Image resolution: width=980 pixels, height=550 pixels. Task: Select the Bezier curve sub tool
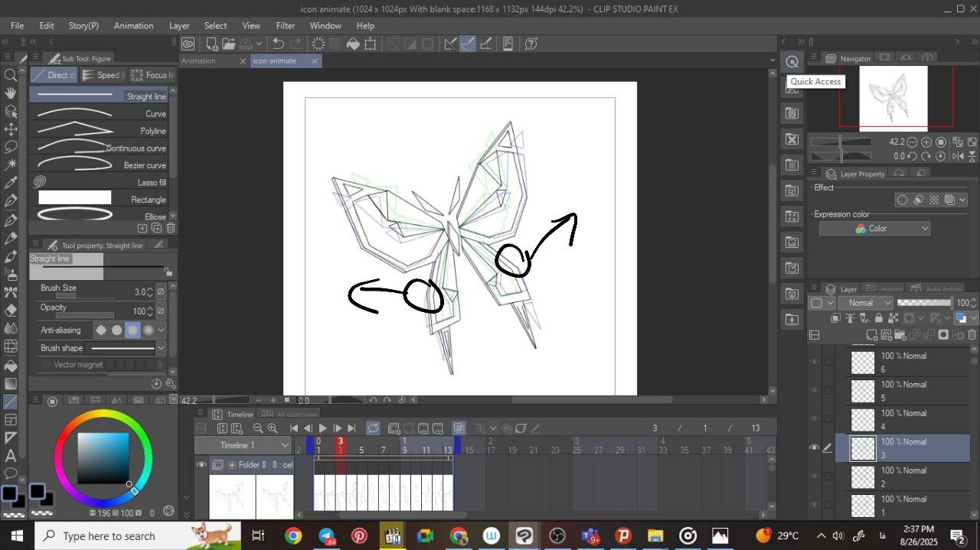[98, 165]
